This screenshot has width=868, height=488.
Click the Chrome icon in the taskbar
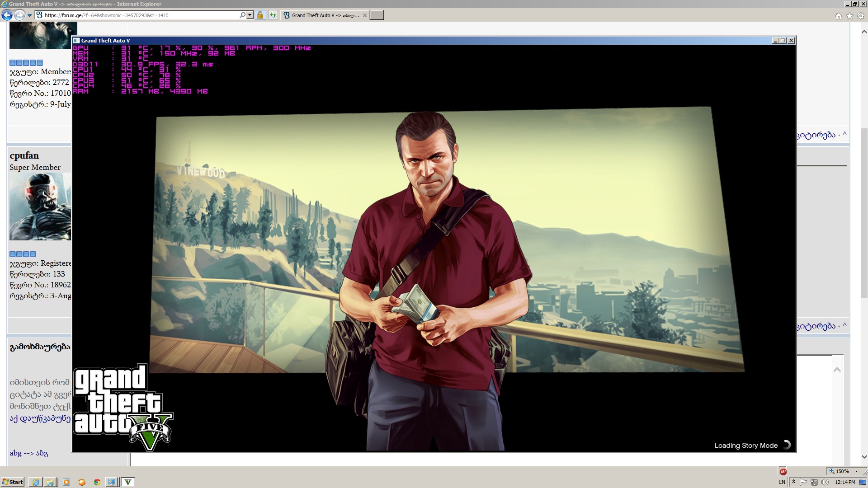pyautogui.click(x=97, y=482)
